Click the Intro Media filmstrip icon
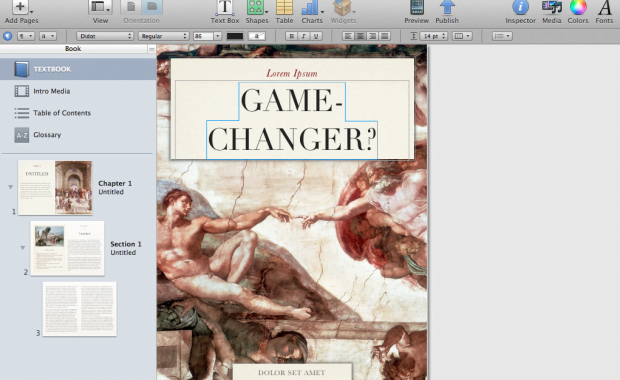The height and width of the screenshot is (380, 620). pyautogui.click(x=21, y=91)
